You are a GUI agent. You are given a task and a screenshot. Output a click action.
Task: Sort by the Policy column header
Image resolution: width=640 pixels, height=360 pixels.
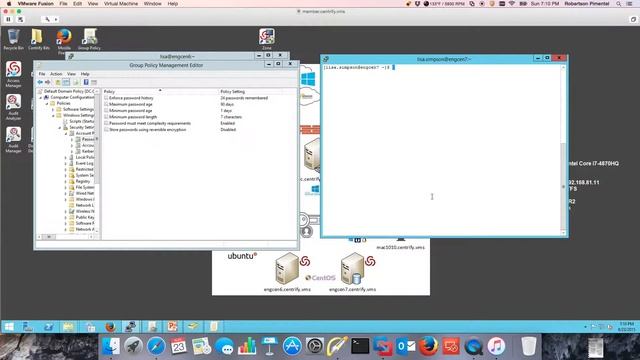click(160, 91)
